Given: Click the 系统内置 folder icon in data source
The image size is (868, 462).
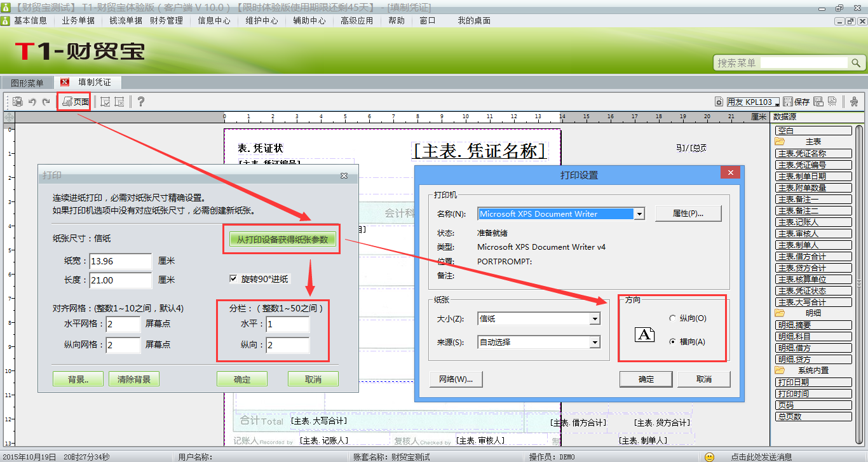Looking at the screenshot, I should (780, 370).
